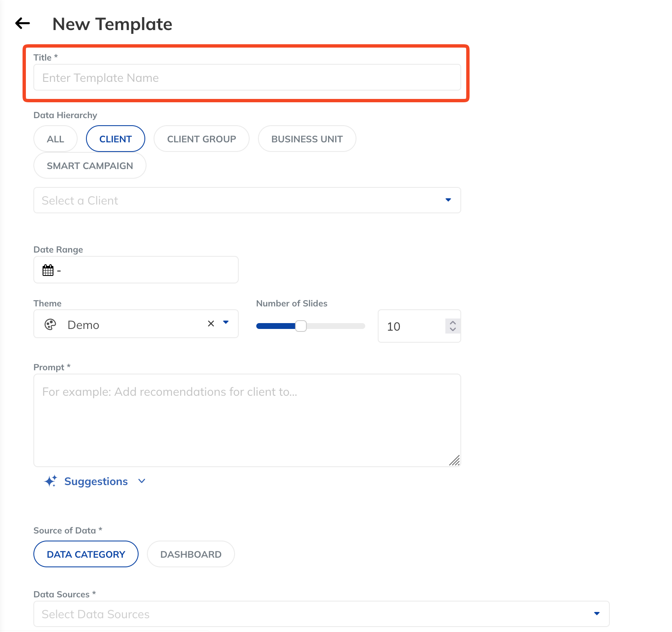Choose the CLIENT GROUP hierarchy option
The height and width of the screenshot is (632, 672).
[202, 139]
